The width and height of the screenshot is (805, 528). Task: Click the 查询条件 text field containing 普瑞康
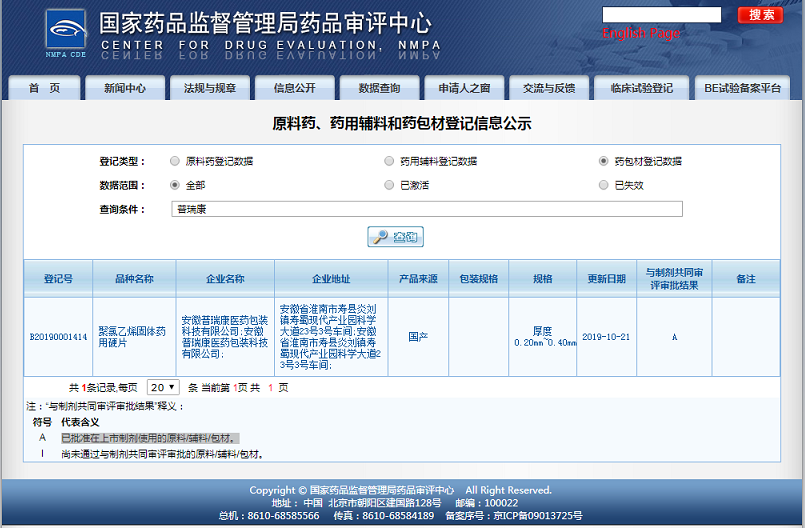tap(427, 209)
